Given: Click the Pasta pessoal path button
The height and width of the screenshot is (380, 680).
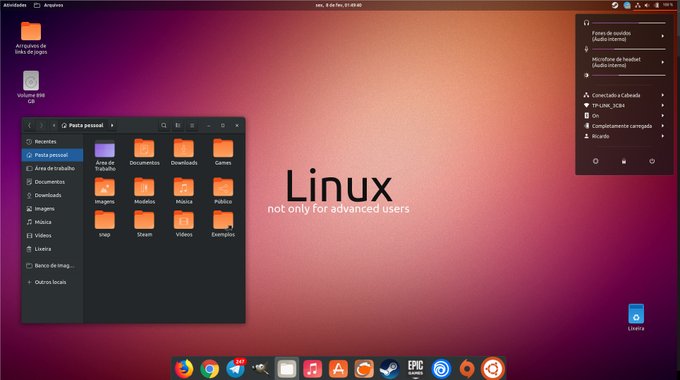Looking at the screenshot, I should (82, 125).
